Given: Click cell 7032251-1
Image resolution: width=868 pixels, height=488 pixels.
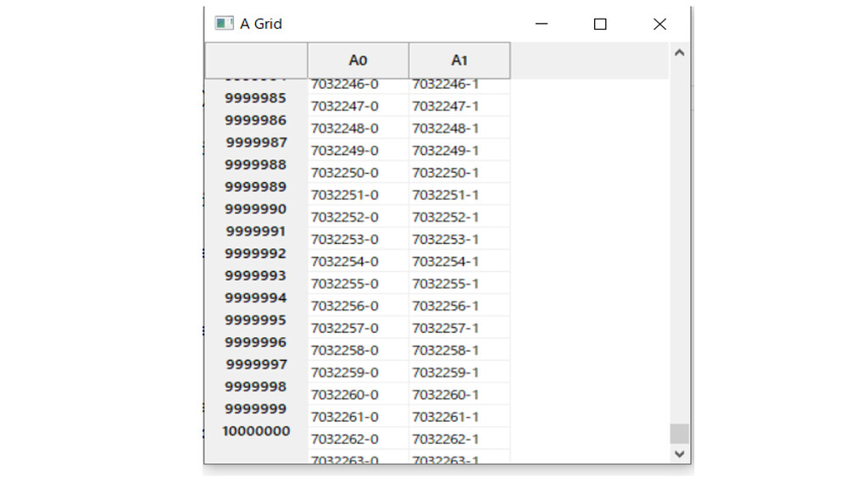Looking at the screenshot, I should pyautogui.click(x=459, y=194).
